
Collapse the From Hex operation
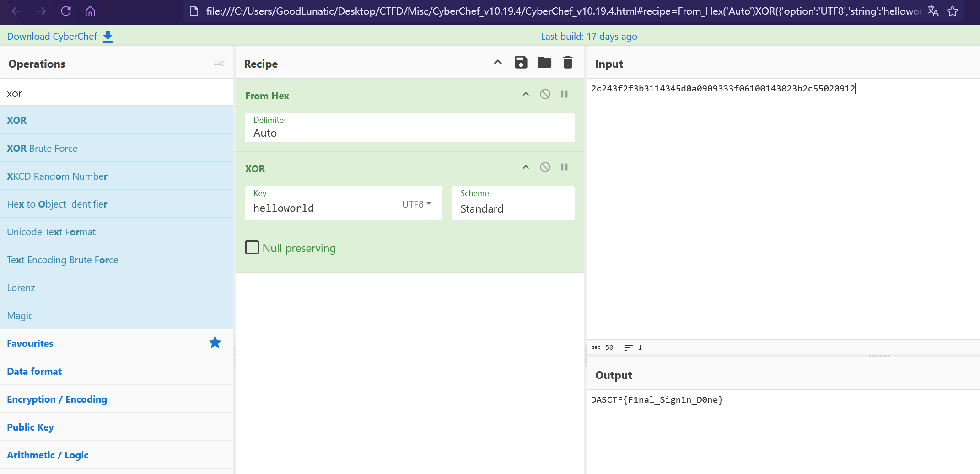click(526, 94)
